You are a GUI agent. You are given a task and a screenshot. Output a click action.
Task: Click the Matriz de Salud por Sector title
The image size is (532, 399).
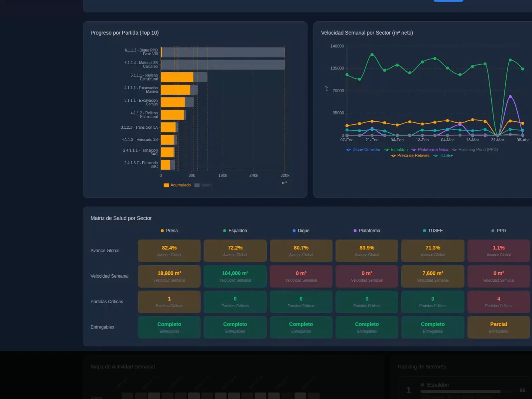(121, 218)
